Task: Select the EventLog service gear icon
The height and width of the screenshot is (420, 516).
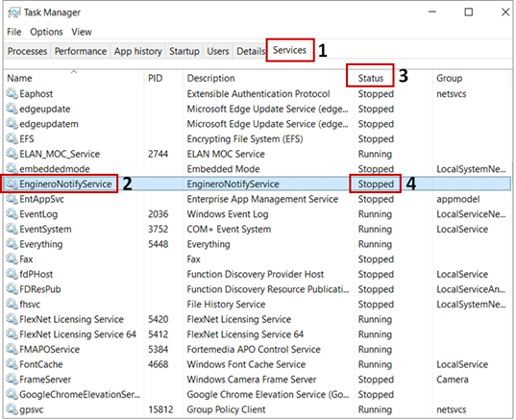Action: point(12,214)
